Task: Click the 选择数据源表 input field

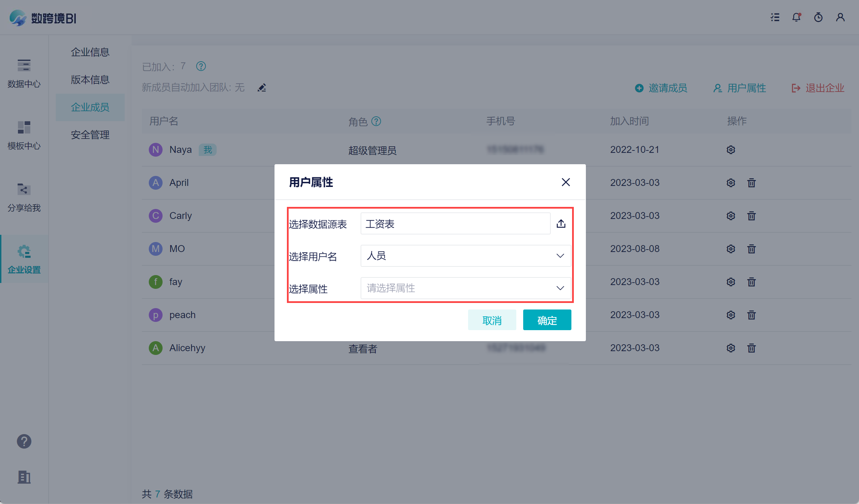Action: coord(455,224)
